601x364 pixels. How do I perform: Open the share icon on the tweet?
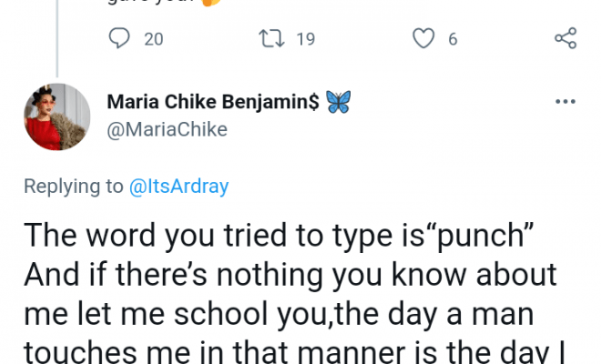(x=565, y=38)
